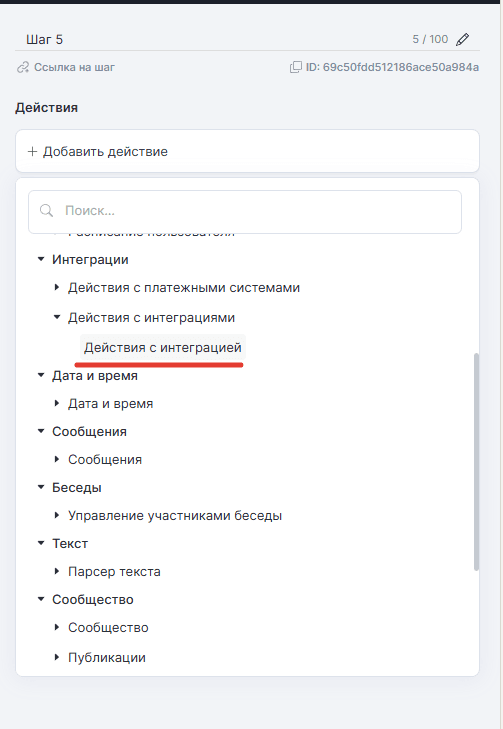
Task: Click the Шаг 5 step title
Action: point(45,40)
